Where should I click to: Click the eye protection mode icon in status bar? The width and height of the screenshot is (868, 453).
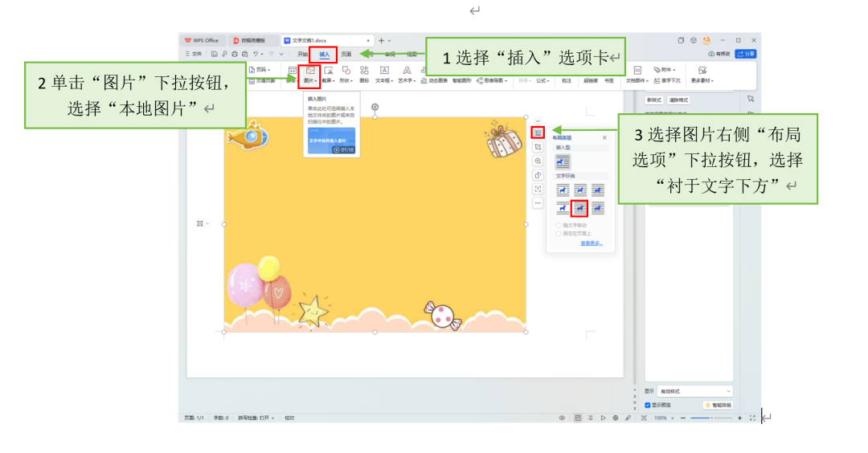pyautogui.click(x=562, y=418)
